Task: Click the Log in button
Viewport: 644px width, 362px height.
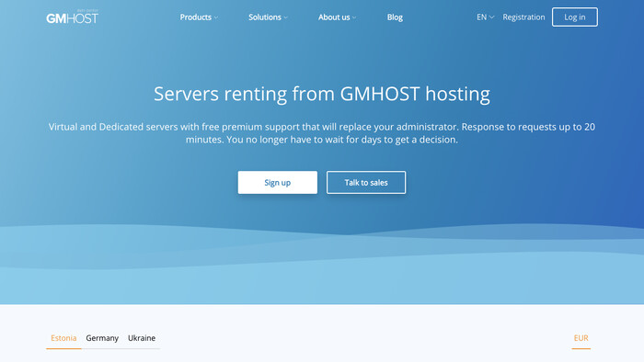Action: (x=575, y=17)
